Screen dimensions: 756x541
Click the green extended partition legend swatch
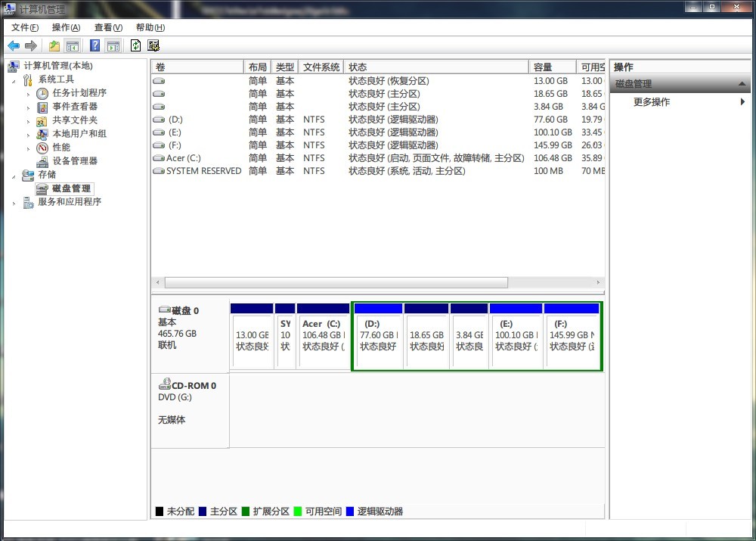click(x=246, y=511)
